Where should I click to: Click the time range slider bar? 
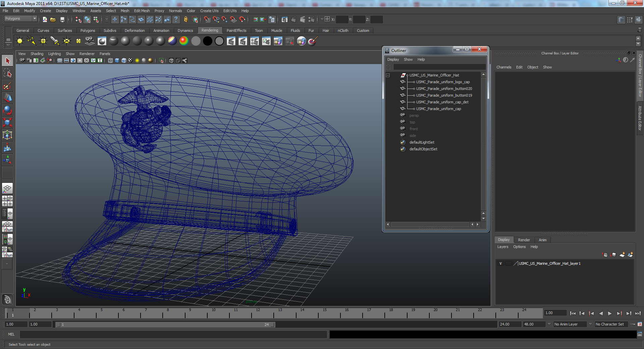[165, 325]
